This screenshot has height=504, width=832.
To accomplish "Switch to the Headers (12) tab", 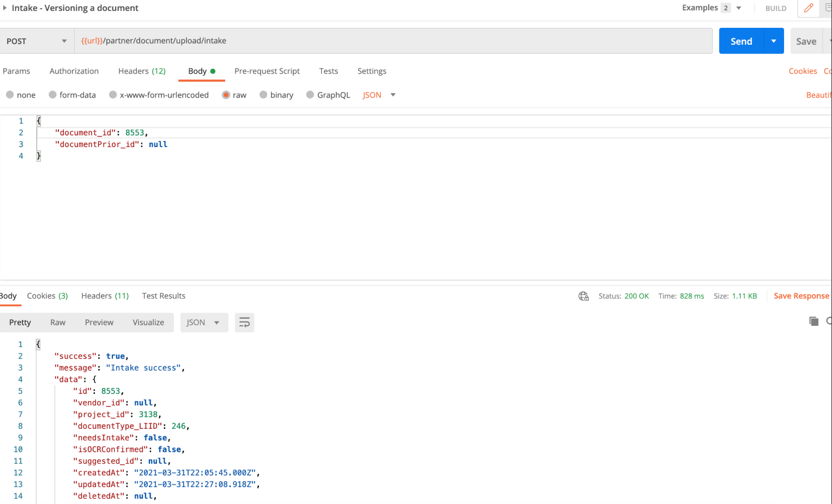I will (x=142, y=71).
